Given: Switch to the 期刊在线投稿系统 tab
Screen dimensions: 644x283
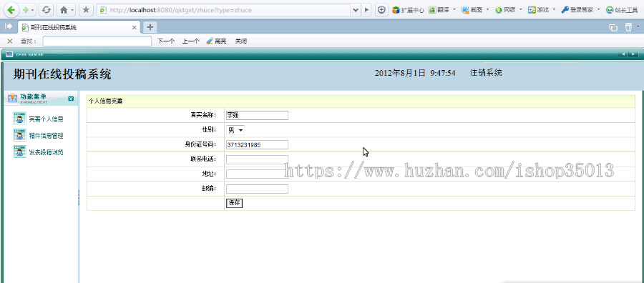Looking at the screenshot, I should pos(78,27).
